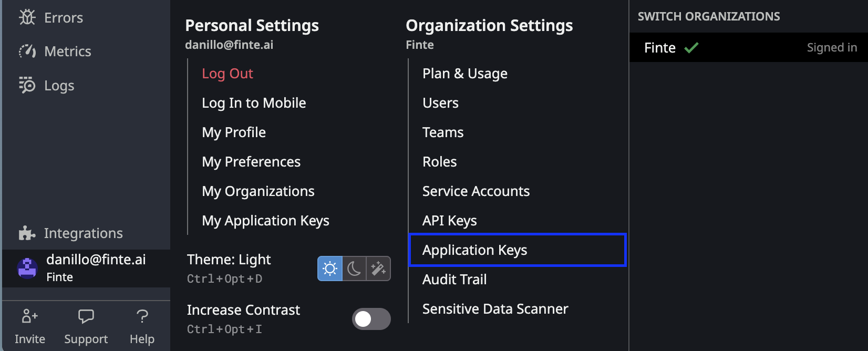
Task: Select the Finte organization row
Action: (749, 48)
